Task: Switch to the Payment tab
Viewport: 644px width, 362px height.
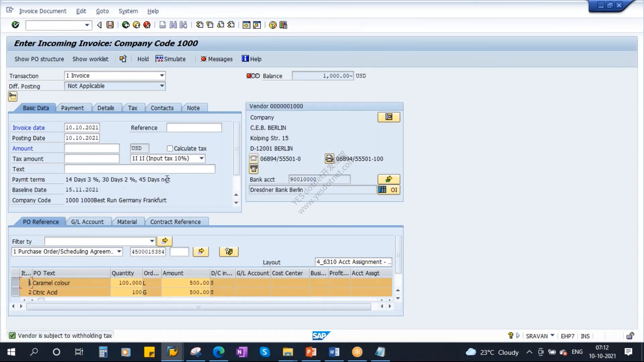Action: coord(72,108)
